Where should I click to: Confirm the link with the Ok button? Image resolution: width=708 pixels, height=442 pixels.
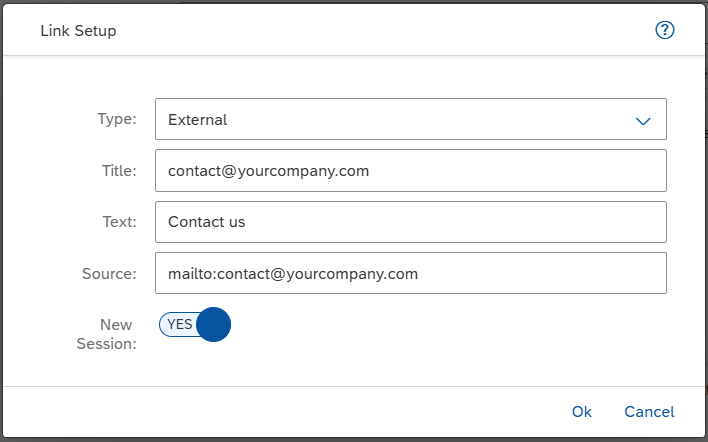tap(582, 411)
